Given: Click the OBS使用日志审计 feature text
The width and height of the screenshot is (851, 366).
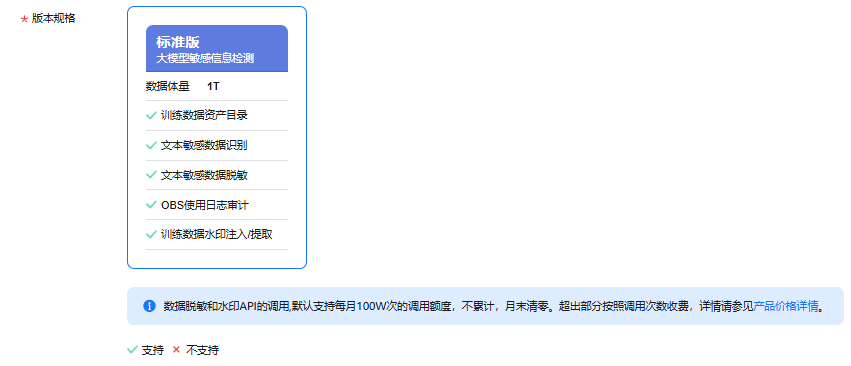Looking at the screenshot, I should 205,205.
